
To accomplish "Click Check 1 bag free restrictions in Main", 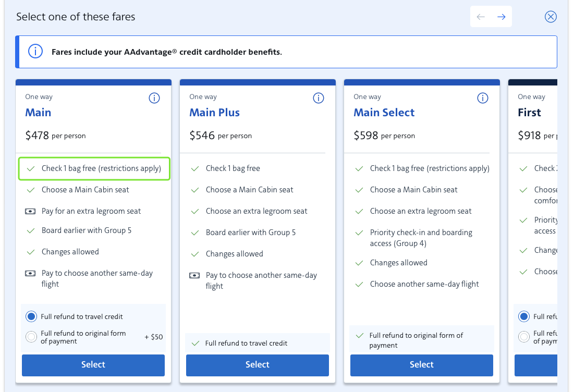I will (101, 168).
